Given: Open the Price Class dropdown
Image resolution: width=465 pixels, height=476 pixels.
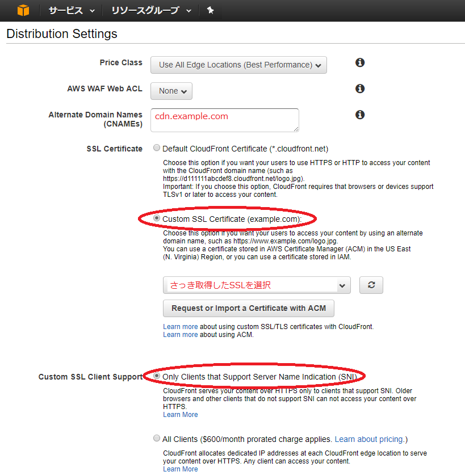Looking at the screenshot, I should (238, 65).
